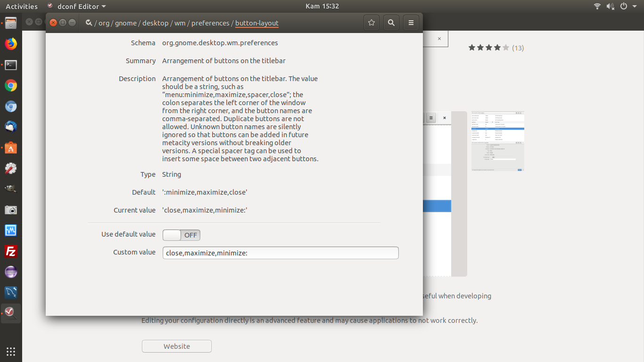Open the small dconf Editor screenshot thumbnail
This screenshot has width=644, height=362.
click(x=498, y=141)
